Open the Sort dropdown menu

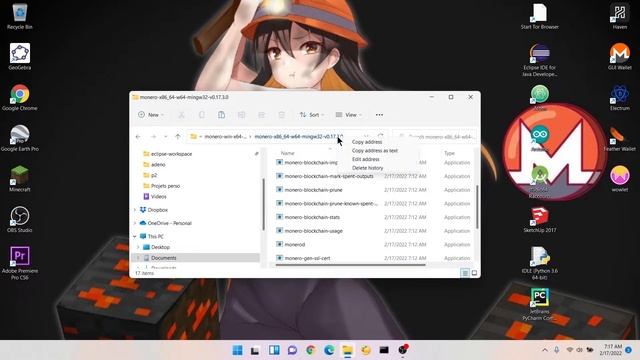point(311,115)
